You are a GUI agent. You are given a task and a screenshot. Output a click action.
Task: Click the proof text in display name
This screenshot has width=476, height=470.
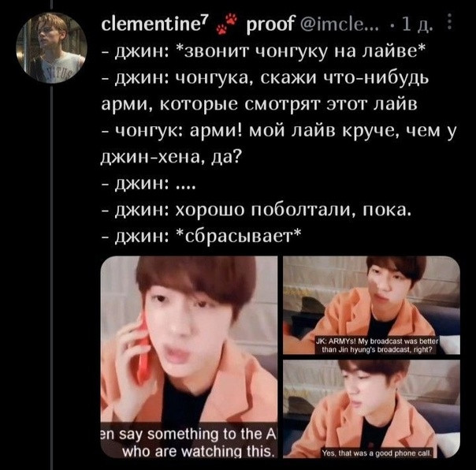tap(270, 24)
